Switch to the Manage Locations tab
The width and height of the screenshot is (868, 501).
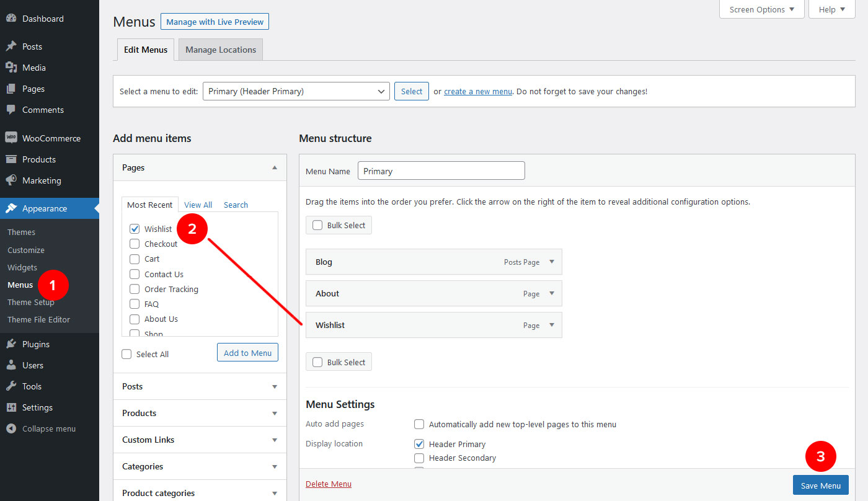pyautogui.click(x=220, y=49)
